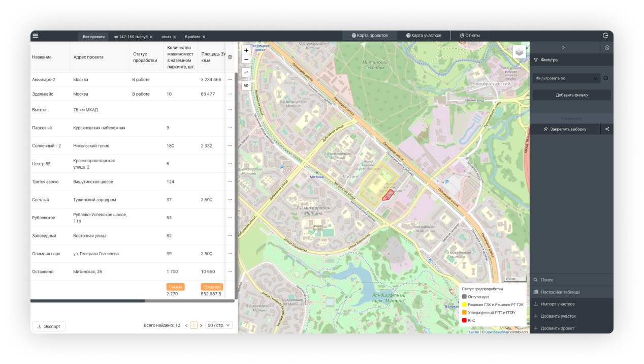Switch to 'В работе' tab
The height and width of the screenshot is (364, 644).
coord(192,37)
